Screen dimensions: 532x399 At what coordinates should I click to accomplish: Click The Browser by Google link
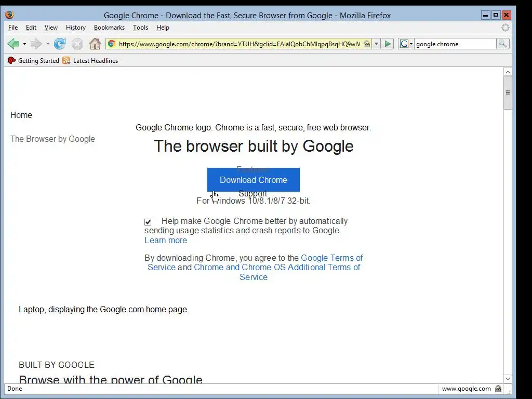52,139
